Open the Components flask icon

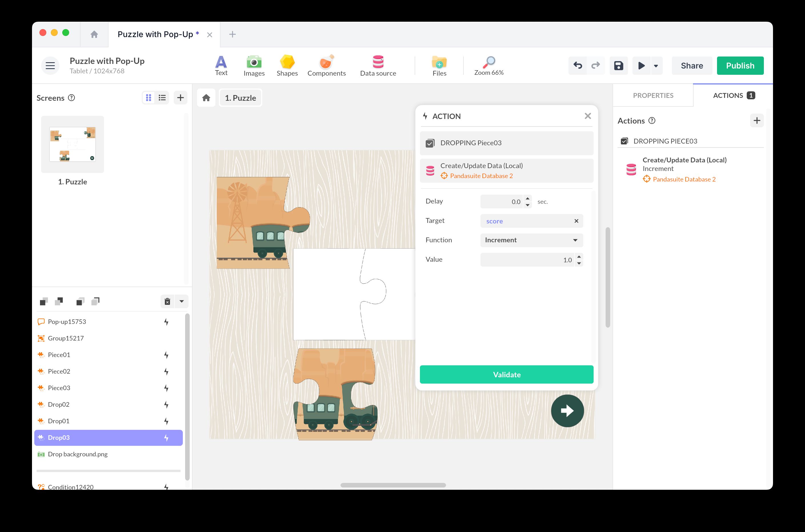[x=326, y=63]
